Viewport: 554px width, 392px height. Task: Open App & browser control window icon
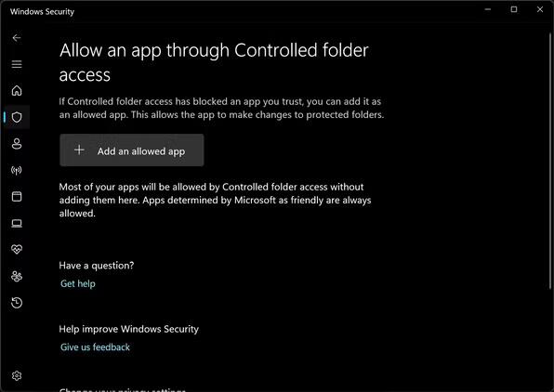17,196
